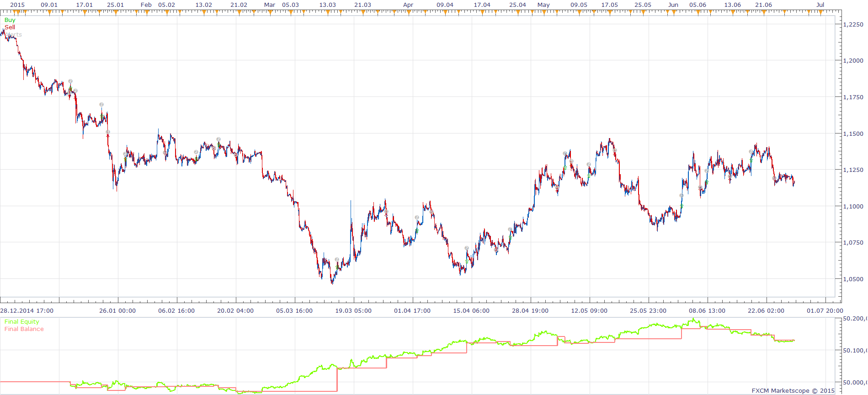Select the Final Equity legend label

click(21, 322)
